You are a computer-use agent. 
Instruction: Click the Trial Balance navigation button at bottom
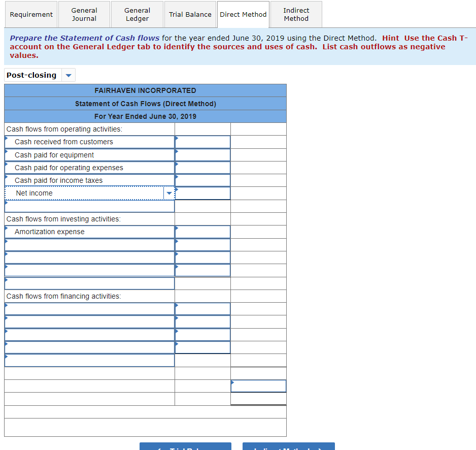(x=185, y=447)
